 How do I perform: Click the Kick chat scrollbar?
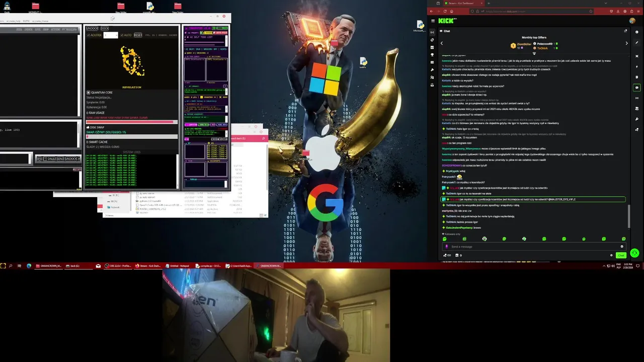[x=629, y=215]
